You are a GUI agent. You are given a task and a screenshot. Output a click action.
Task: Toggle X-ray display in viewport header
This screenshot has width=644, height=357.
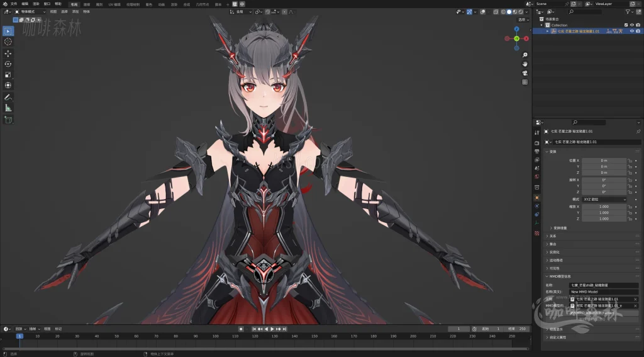point(496,12)
